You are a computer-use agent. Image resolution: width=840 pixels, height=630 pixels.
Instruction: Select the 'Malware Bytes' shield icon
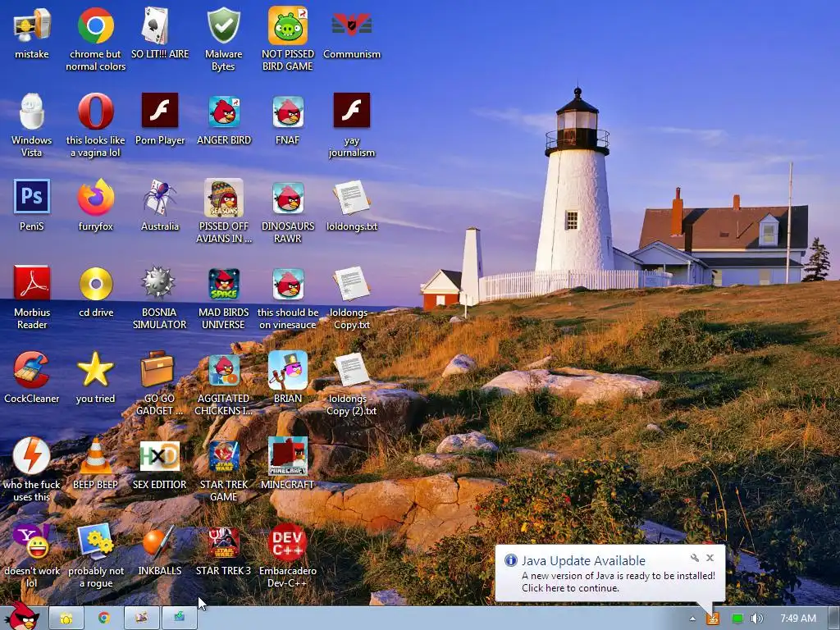[223, 25]
